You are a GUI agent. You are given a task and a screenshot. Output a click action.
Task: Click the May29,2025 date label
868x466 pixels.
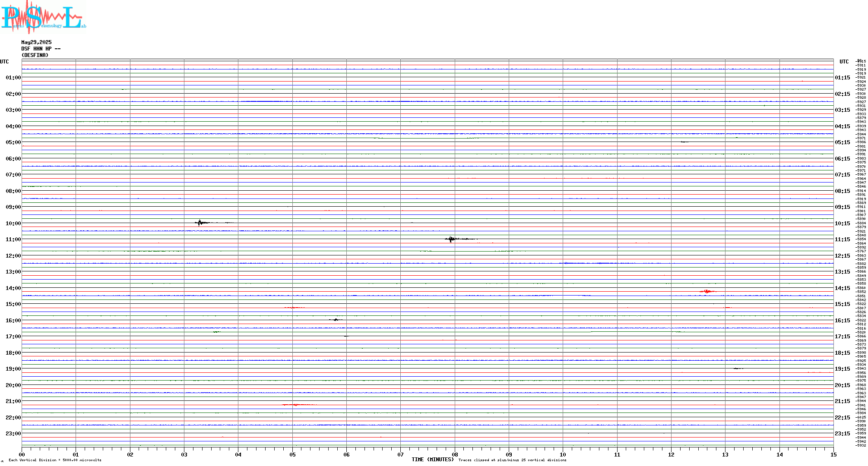36,42
